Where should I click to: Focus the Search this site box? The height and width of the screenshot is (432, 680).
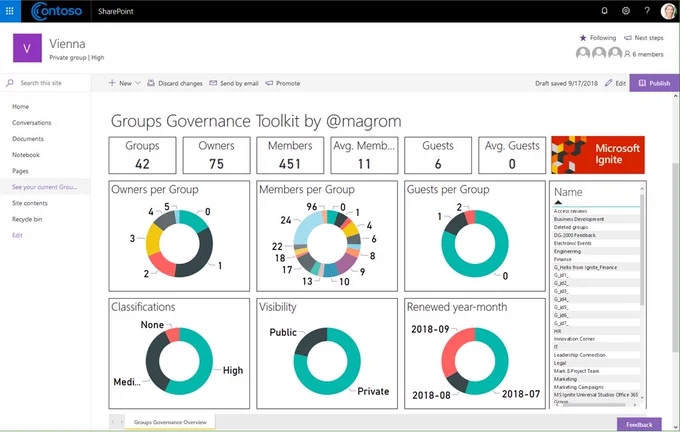[45, 83]
